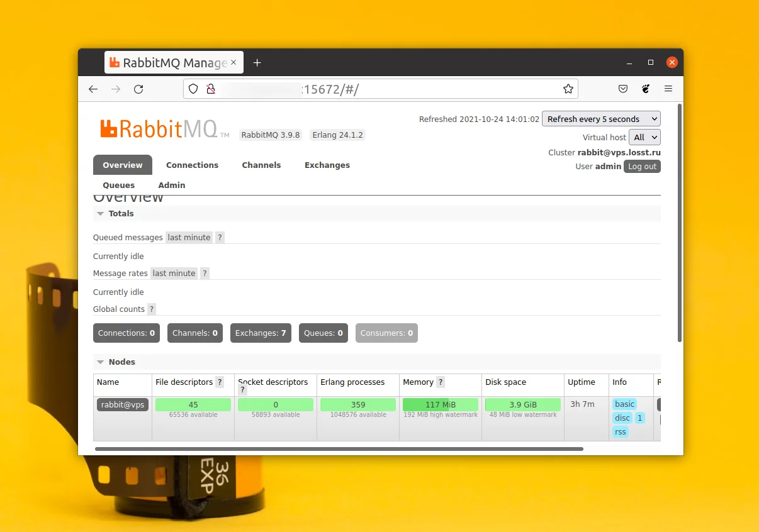
Task: Select the Overview tab
Action: point(123,165)
